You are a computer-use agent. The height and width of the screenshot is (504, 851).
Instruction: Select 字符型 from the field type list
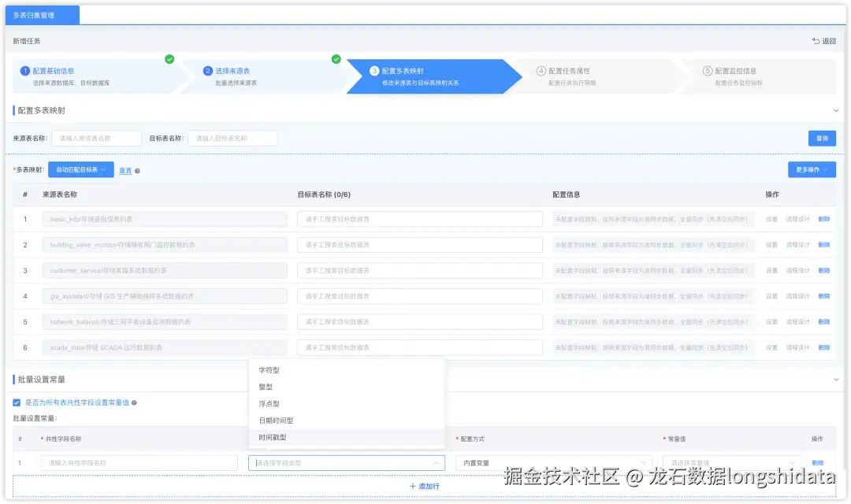tap(346, 370)
